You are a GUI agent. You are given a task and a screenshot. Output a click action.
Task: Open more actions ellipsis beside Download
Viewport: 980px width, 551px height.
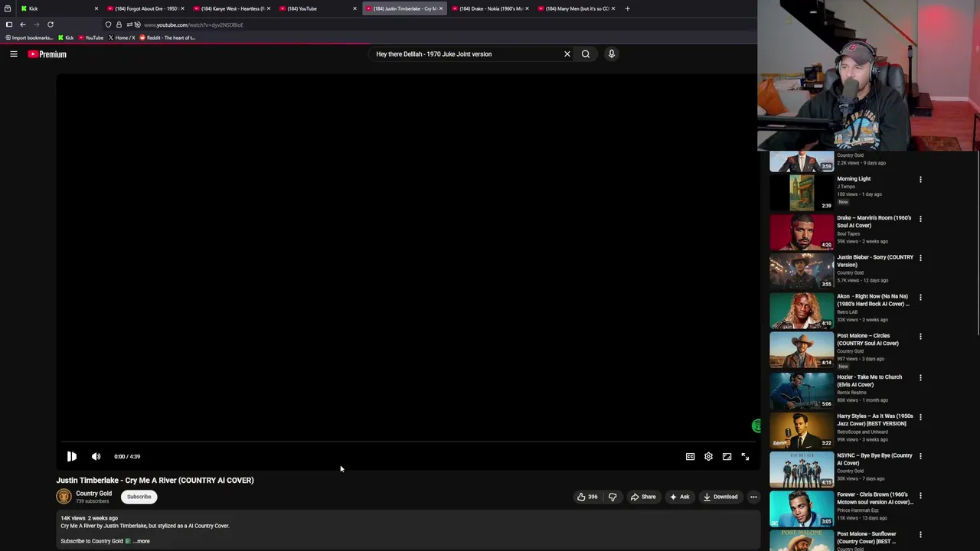(753, 497)
